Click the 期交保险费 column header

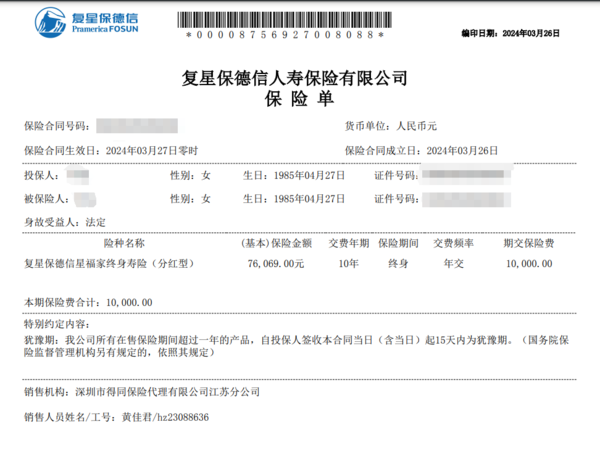(529, 243)
